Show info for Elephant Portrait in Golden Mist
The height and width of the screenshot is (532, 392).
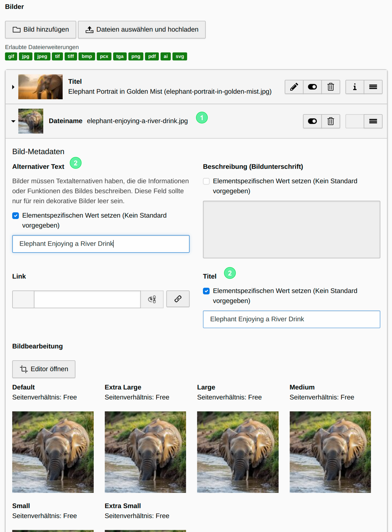355,87
